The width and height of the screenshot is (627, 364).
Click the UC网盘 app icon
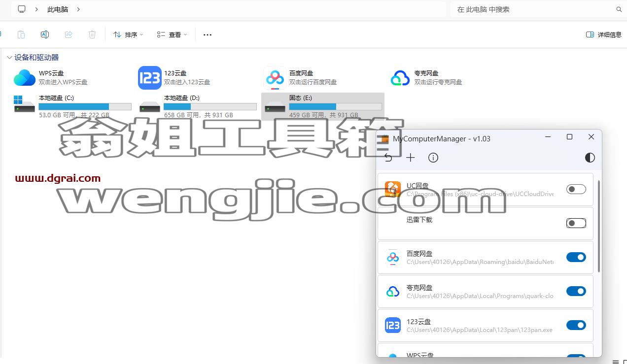pyautogui.click(x=393, y=189)
